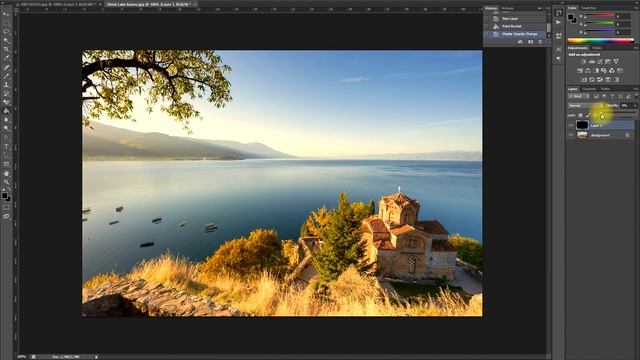This screenshot has height=360, width=640.
Task: Add a Photo Filter adjustment
Action: (604, 71)
